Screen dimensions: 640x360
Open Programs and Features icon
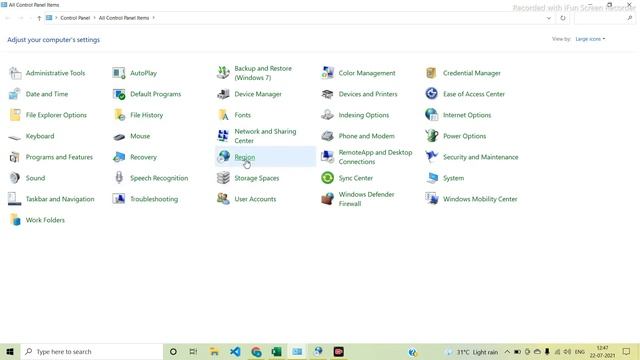(15, 157)
